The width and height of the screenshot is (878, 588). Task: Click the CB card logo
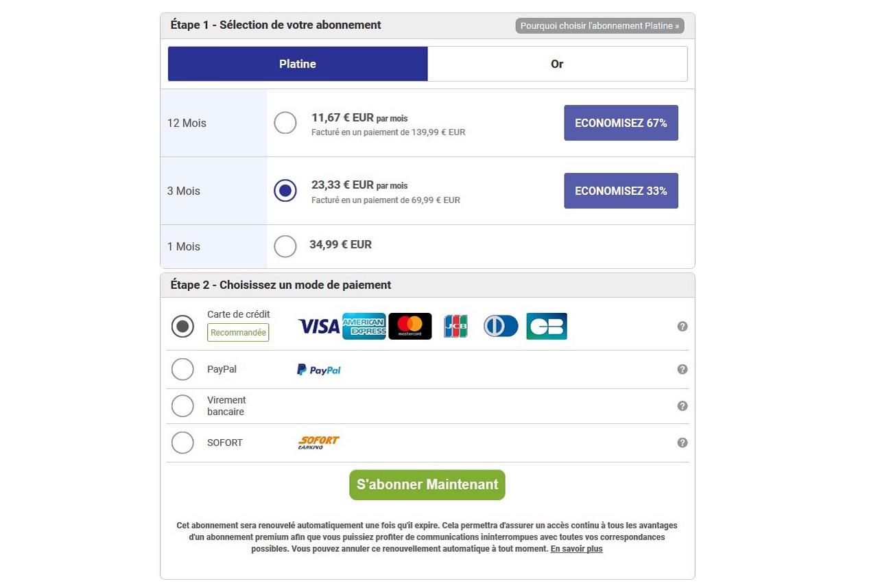(x=547, y=327)
